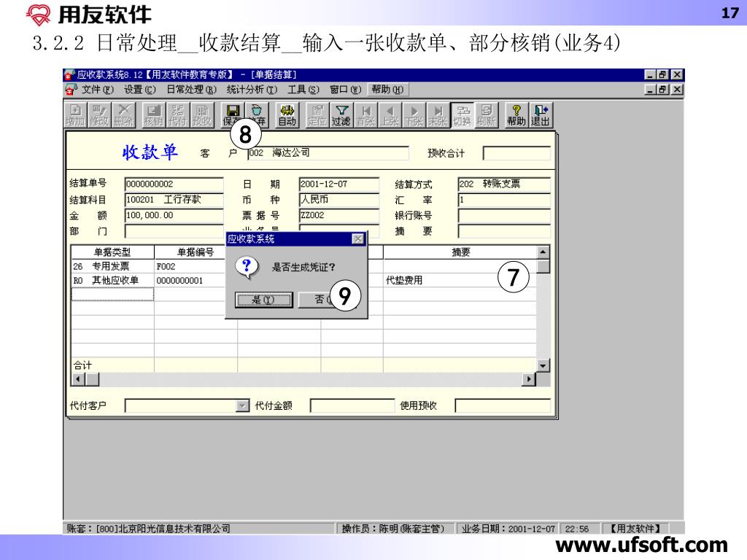The width and height of the screenshot is (747, 560).
Task: Open the 工具(S) menu
Action: 303,90
